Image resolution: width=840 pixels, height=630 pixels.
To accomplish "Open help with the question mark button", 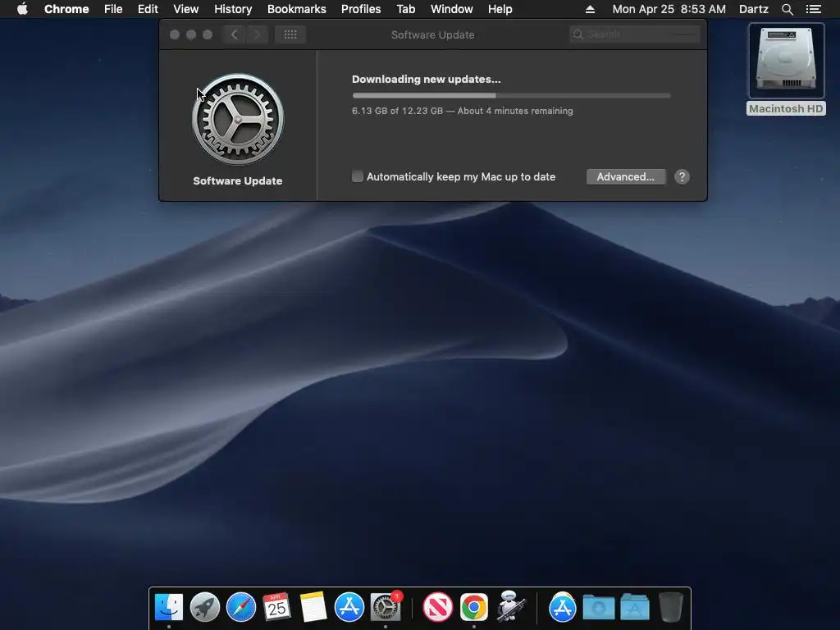I will 682,177.
